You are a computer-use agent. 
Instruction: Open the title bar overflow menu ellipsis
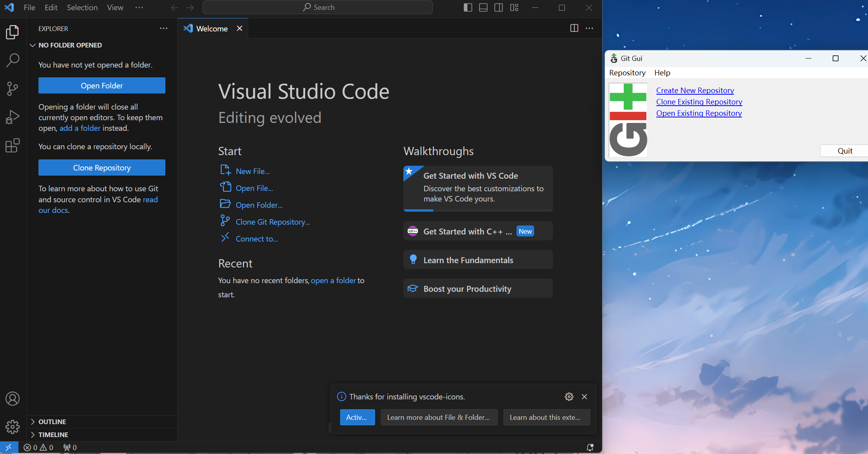(139, 7)
